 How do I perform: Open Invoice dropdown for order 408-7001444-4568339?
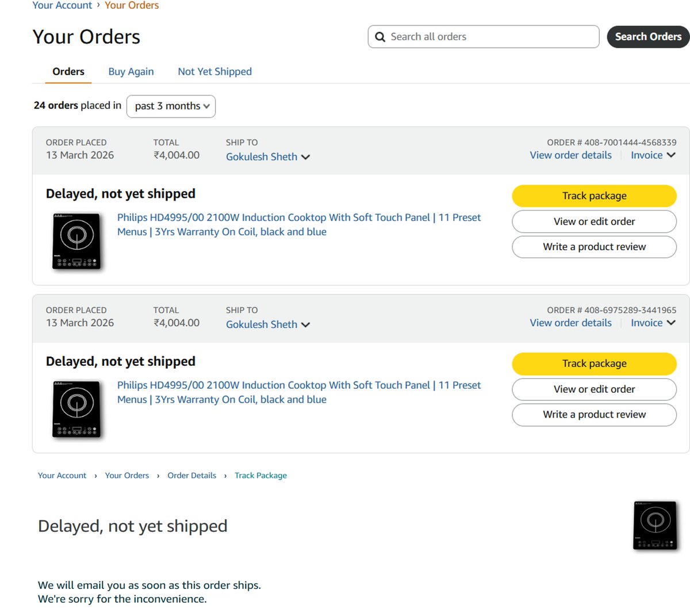tap(653, 155)
